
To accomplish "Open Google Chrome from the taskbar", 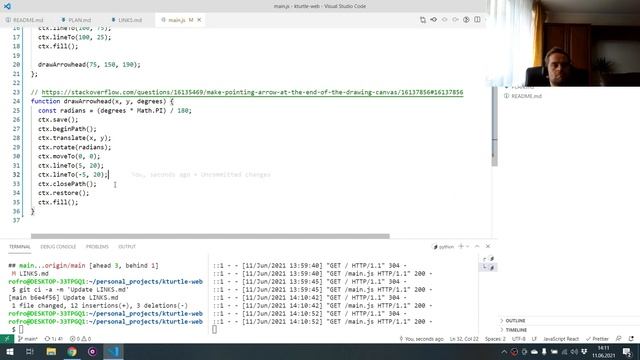I will point(72,351).
